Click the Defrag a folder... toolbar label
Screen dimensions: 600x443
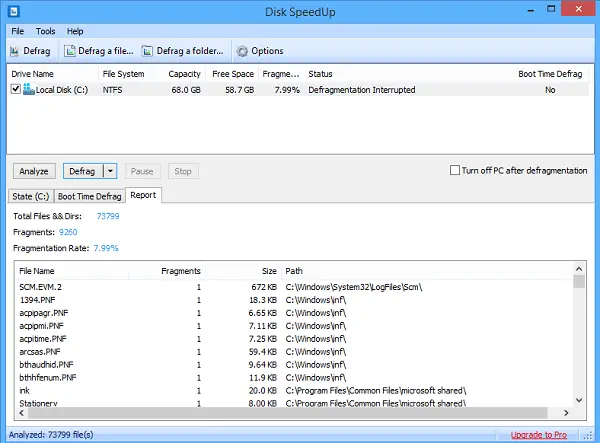190,51
